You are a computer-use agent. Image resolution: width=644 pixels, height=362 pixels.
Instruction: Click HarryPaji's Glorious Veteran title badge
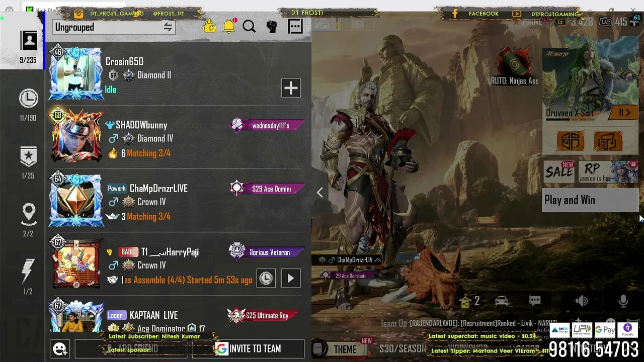pyautogui.click(x=267, y=252)
